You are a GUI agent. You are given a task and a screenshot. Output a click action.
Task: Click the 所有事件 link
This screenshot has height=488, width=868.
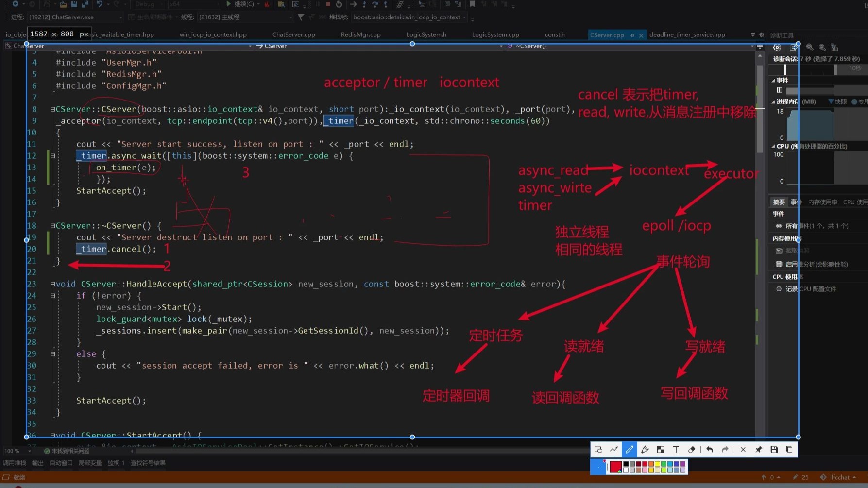point(817,226)
